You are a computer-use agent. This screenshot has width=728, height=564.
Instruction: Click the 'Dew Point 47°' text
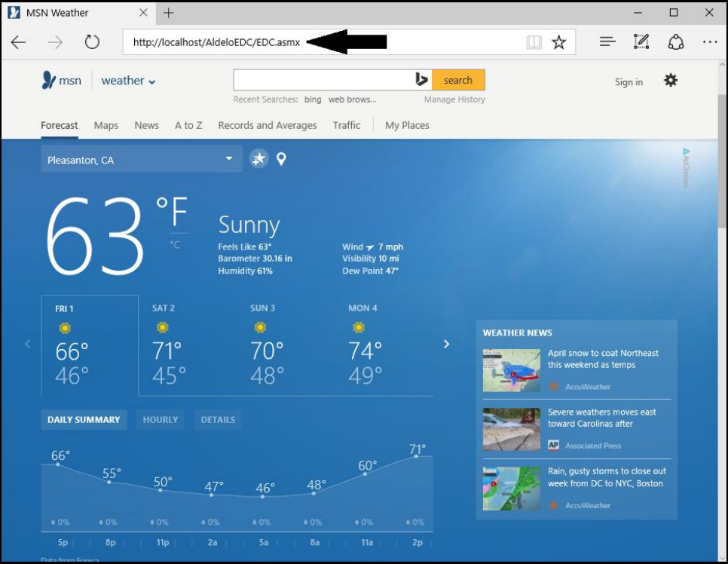tap(371, 271)
